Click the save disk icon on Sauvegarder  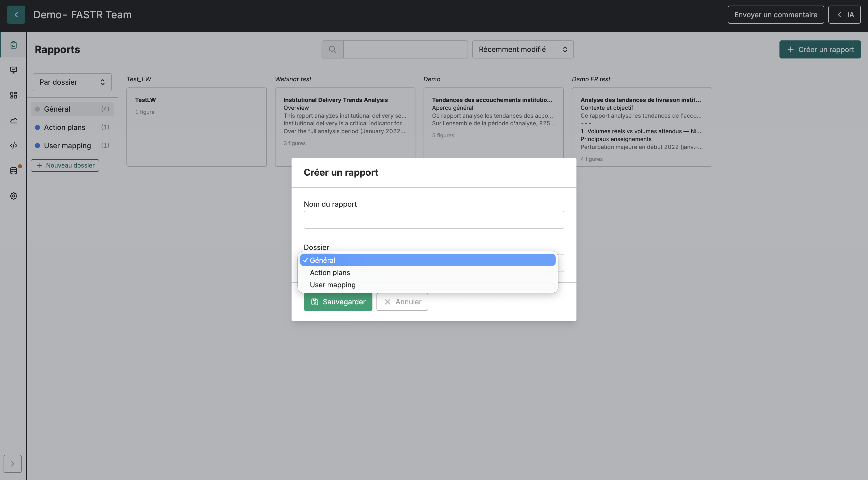315,302
